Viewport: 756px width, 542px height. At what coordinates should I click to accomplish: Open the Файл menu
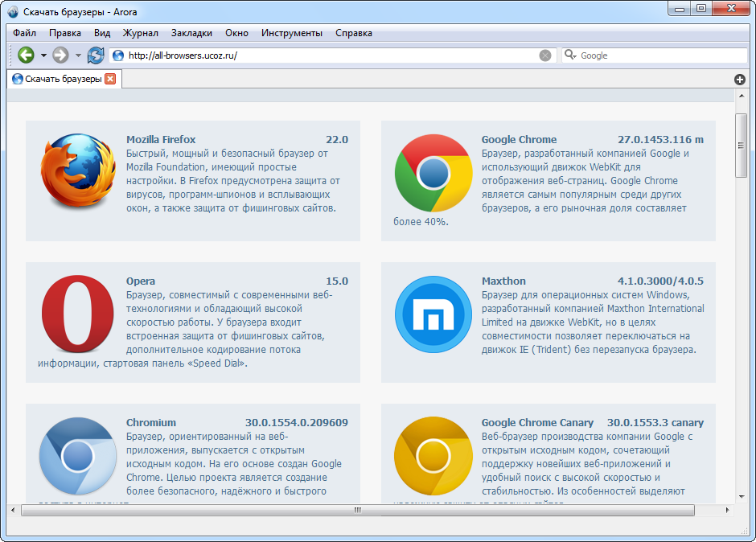[24, 33]
